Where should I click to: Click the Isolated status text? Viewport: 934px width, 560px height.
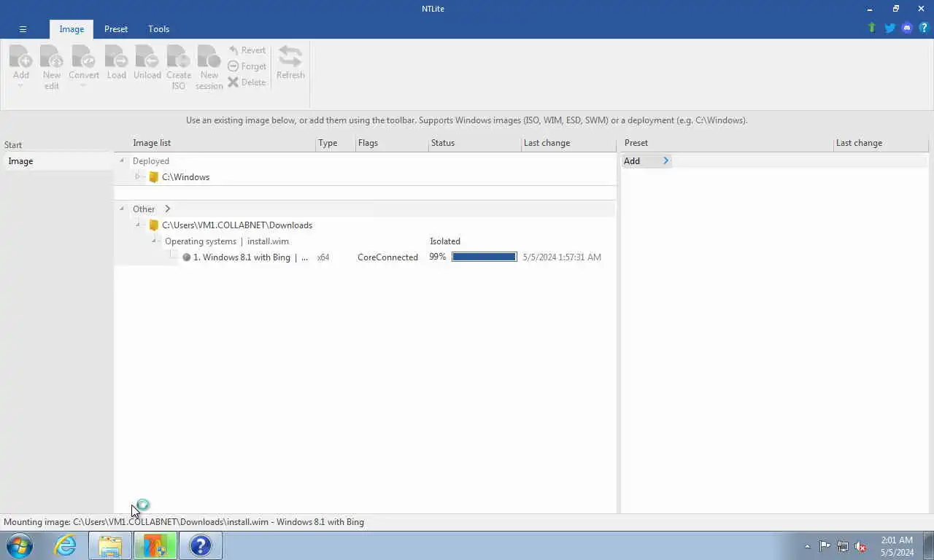(x=445, y=241)
